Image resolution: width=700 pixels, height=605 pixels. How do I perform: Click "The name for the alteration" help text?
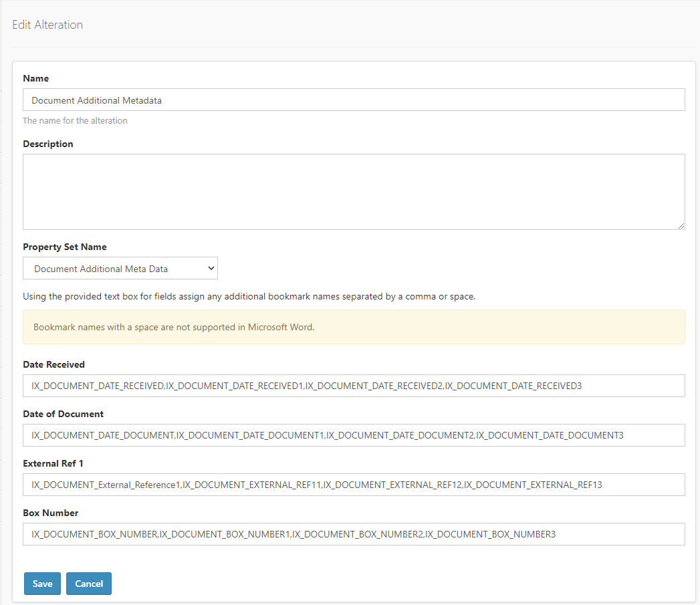click(x=75, y=121)
